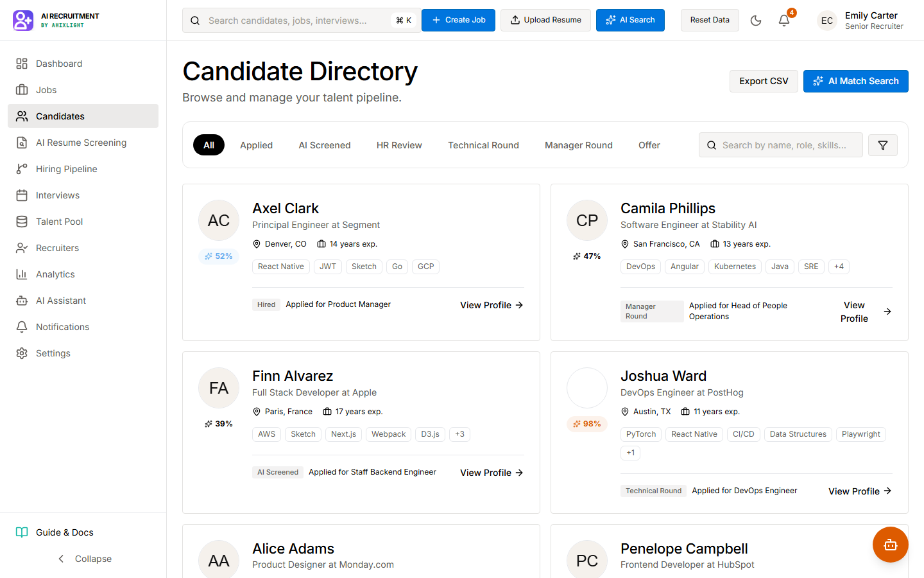
Task: View Profile of Axel Clark
Action: tap(492, 305)
